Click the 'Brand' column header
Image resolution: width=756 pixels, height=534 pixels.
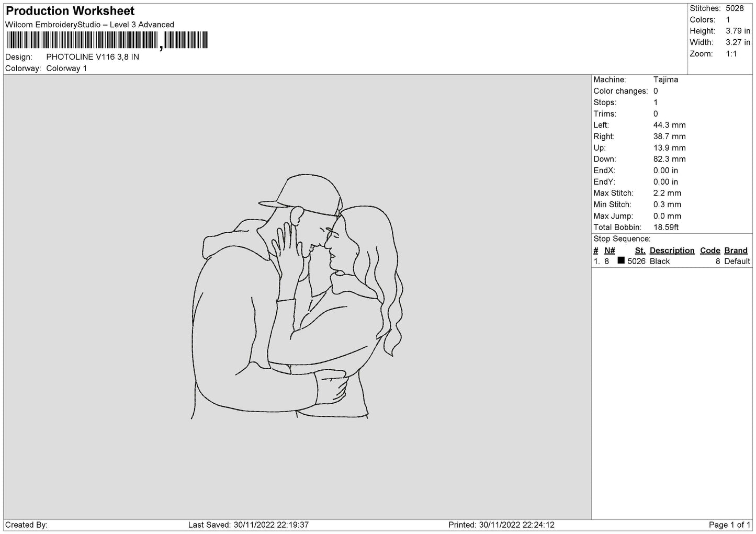click(x=736, y=251)
